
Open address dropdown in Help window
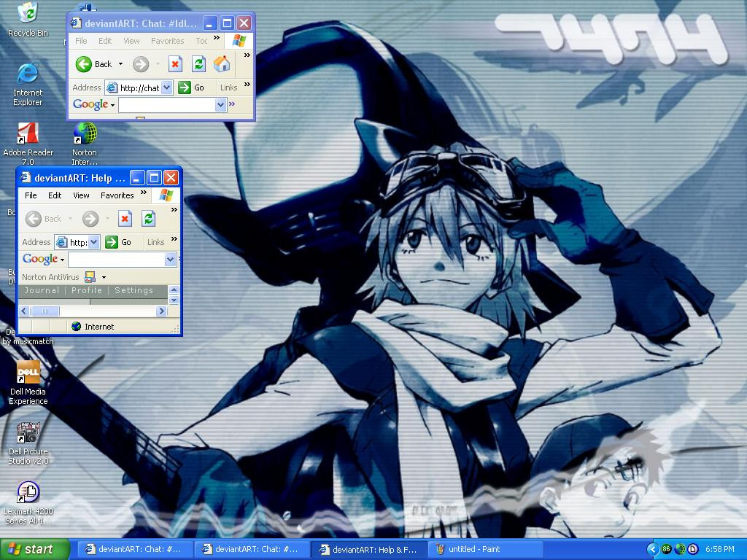click(x=94, y=242)
